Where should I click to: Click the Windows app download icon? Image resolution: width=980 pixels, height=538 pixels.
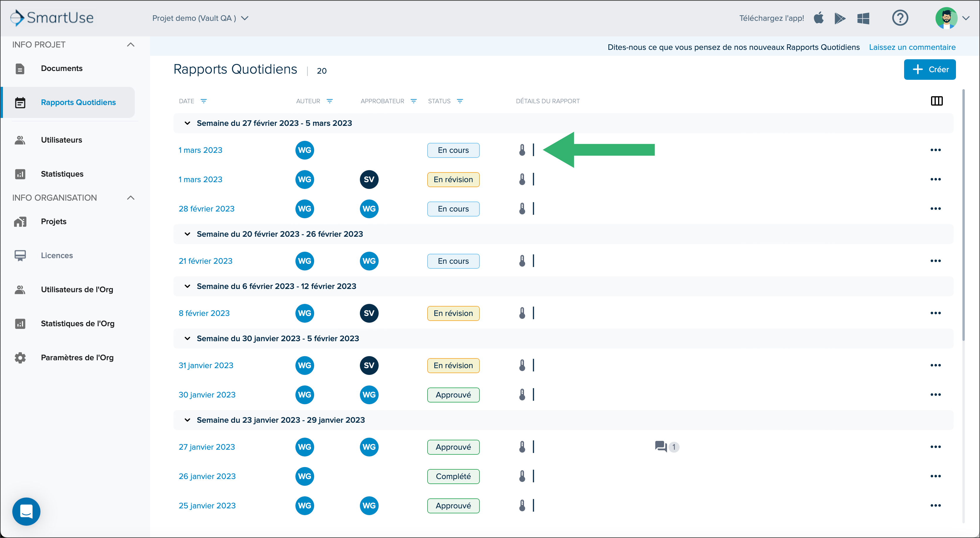click(863, 18)
